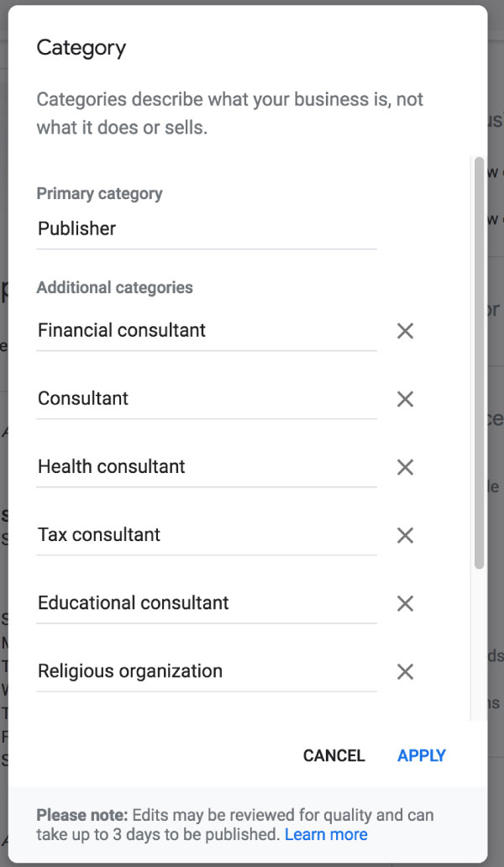The height and width of the screenshot is (867, 504).
Task: Click into the Educational consultant field
Action: (206, 603)
